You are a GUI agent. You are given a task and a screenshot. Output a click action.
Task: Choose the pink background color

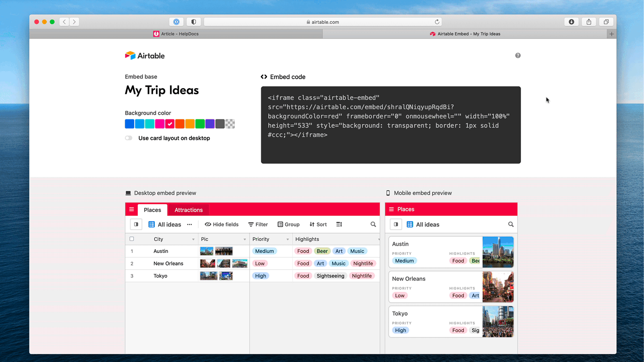click(x=160, y=124)
